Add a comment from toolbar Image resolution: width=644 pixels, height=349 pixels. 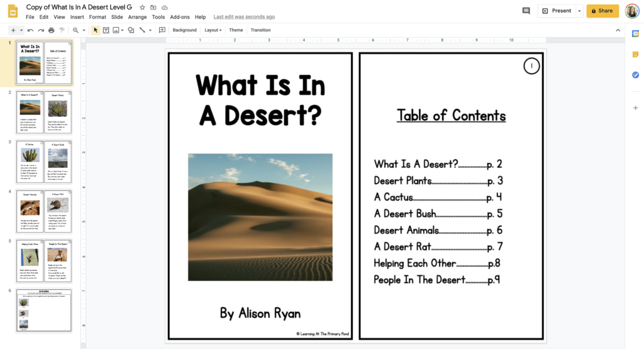[162, 30]
